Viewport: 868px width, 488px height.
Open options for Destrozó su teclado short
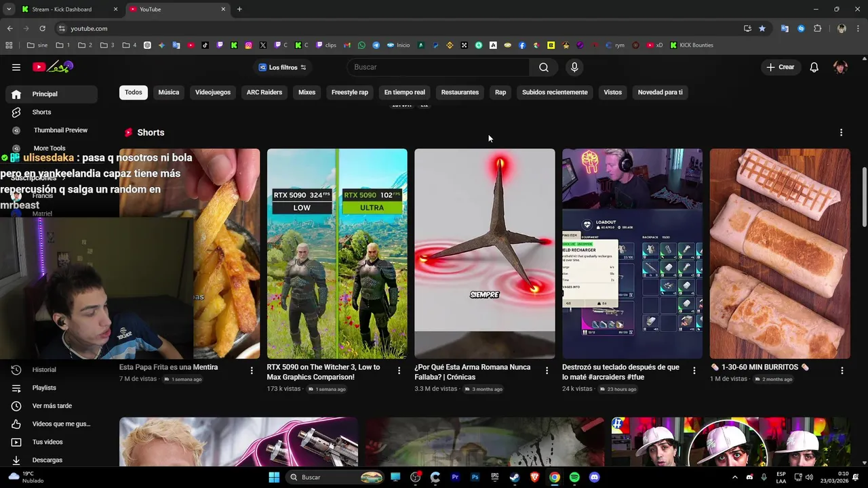tap(694, 371)
